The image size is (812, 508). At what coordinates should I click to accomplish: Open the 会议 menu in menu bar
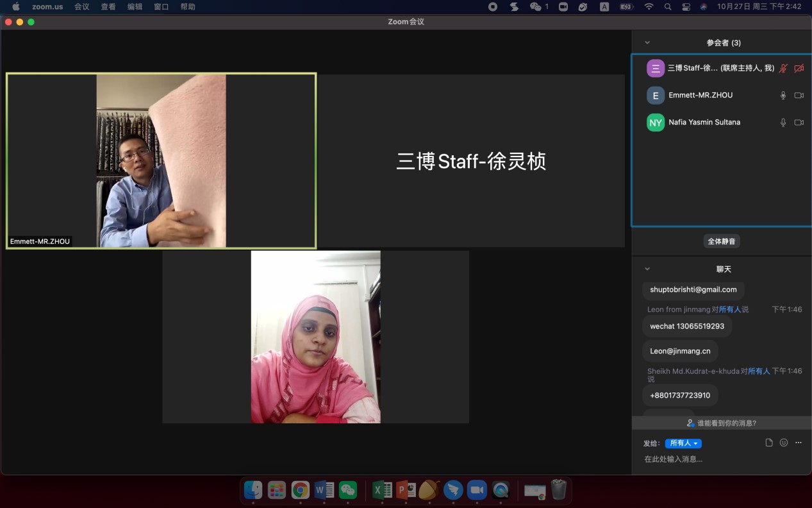(81, 7)
